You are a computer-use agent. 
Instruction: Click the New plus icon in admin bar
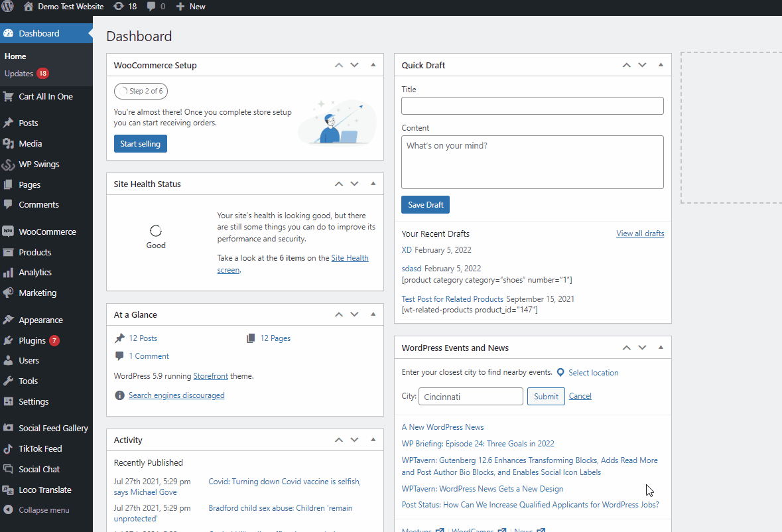pos(180,7)
